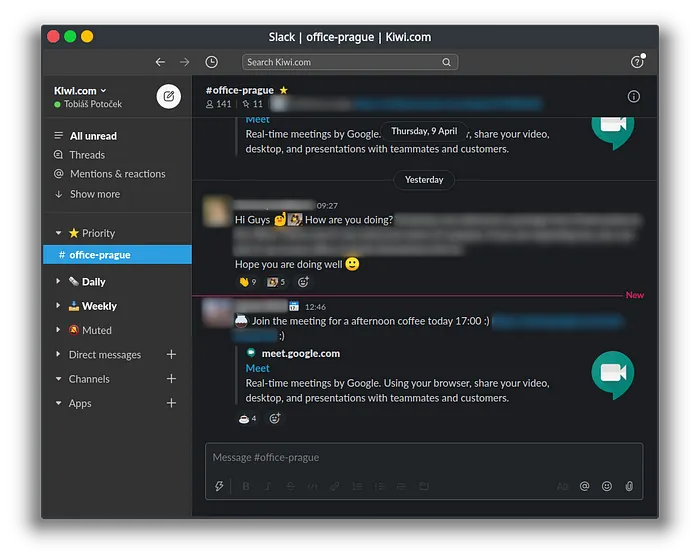
Task: Open the emoji picker in composer
Action: click(607, 486)
